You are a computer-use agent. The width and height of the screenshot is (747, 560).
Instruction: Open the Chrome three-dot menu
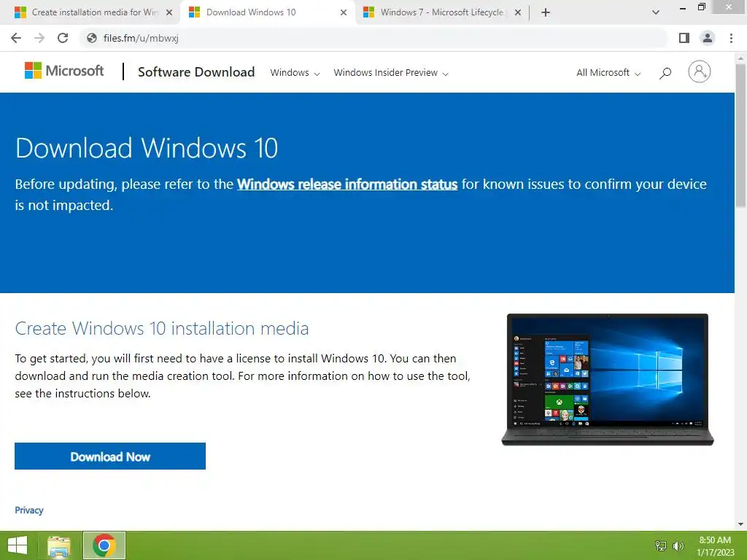731,38
